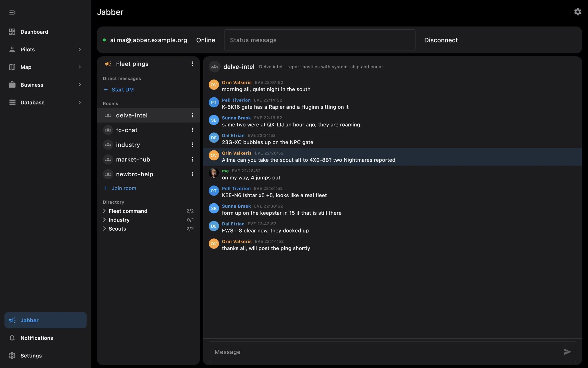This screenshot has height=368, width=588.
Task: Expand Fleet command directory group
Action: [x=148, y=211]
